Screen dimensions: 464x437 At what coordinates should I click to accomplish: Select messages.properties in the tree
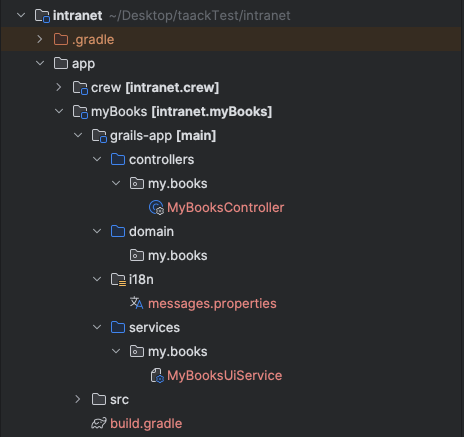(x=212, y=303)
